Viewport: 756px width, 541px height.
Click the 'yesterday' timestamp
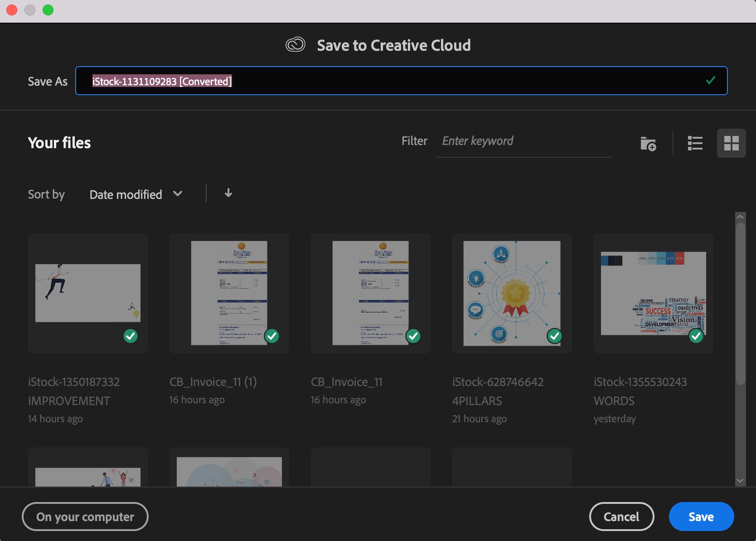(x=615, y=419)
